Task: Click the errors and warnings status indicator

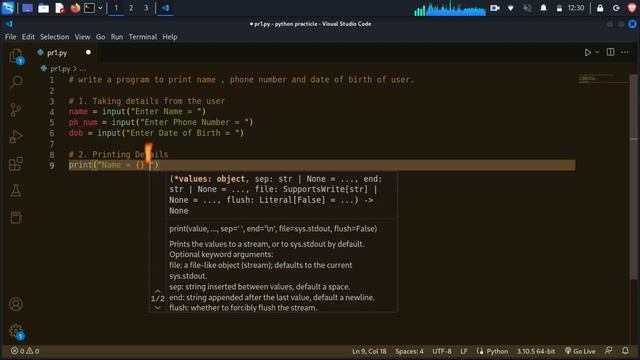Action: tap(25, 351)
